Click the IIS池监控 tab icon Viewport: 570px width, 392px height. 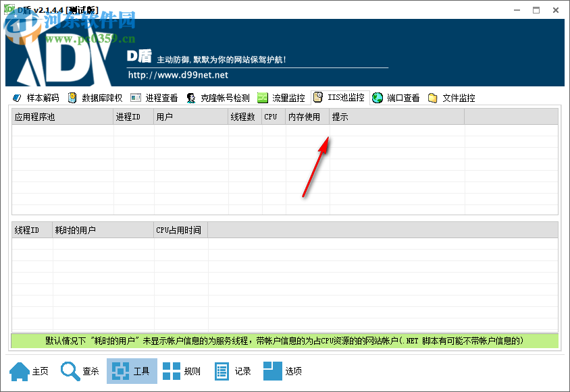pyautogui.click(x=318, y=97)
